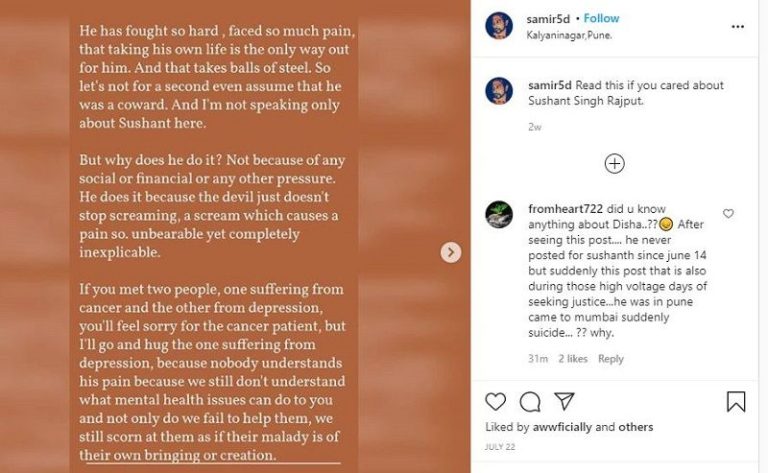Like fromheart722's comment
Image resolution: width=768 pixels, height=473 pixels.
728,214
